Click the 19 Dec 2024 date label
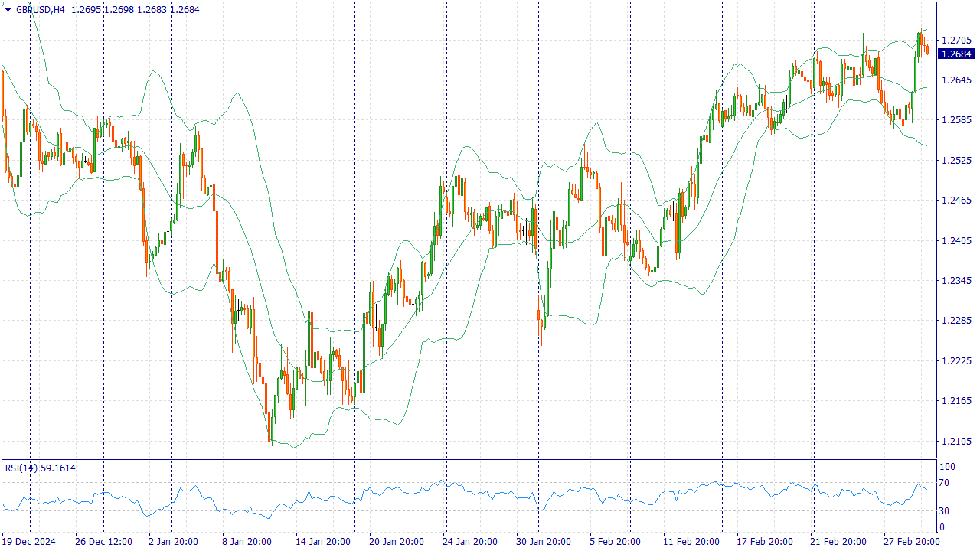This screenshot has height=551, width=980. coord(29,542)
